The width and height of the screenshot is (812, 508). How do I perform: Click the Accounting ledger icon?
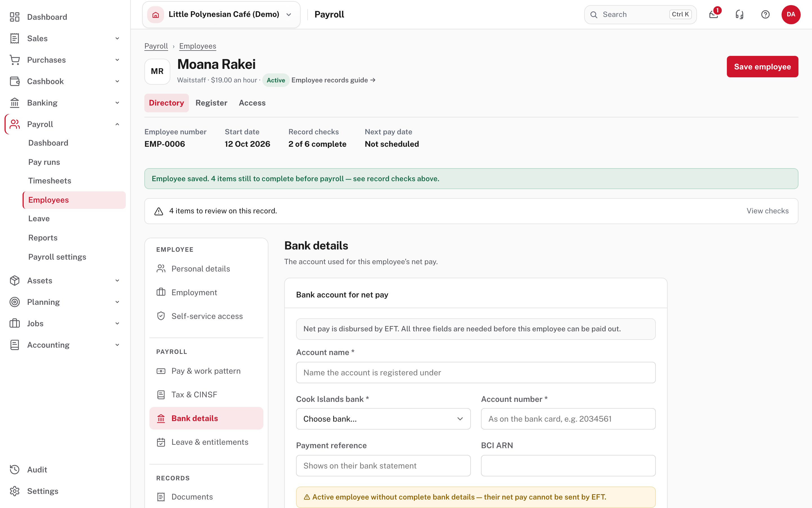pos(14,345)
